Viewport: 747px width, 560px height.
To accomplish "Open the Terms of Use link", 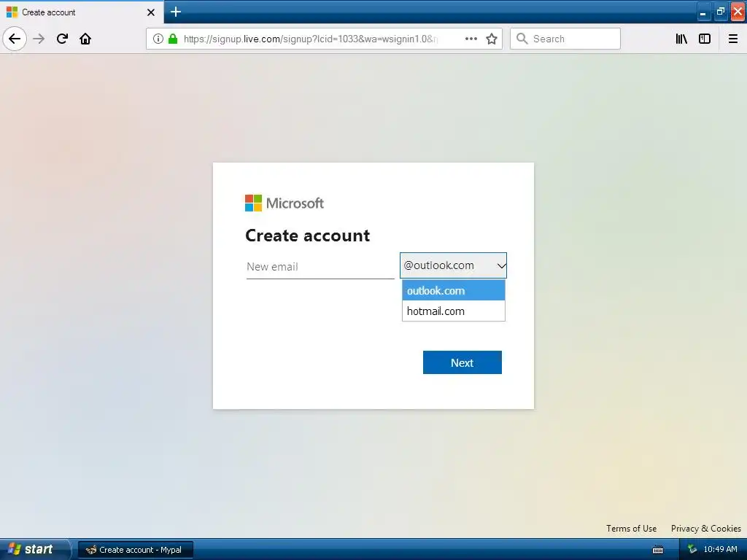I will pyautogui.click(x=631, y=529).
